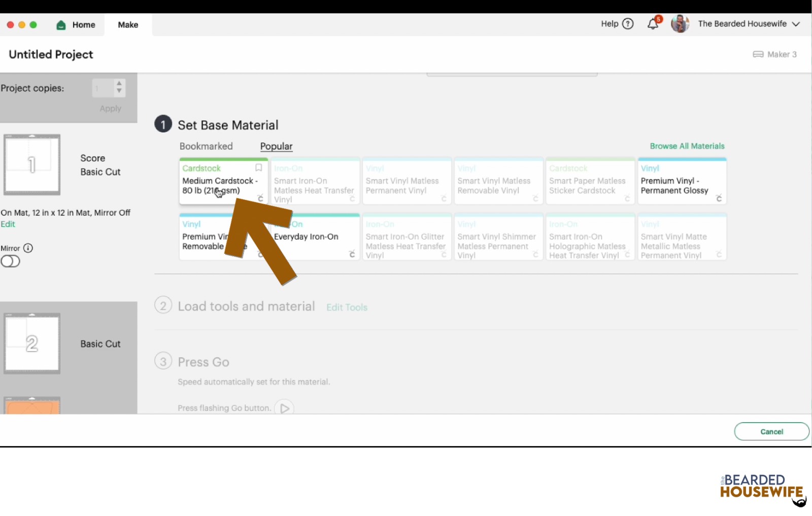Click the macOS green maximize window button
Image resolution: width=812 pixels, height=516 pixels.
pos(33,25)
